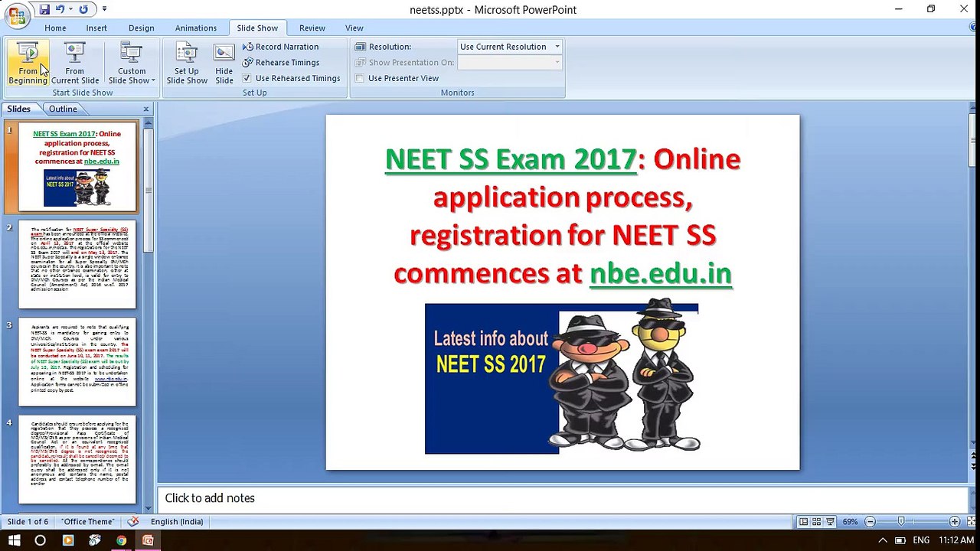Open the Design ribbon tab
This screenshot has width=980, height=551.
tap(141, 28)
